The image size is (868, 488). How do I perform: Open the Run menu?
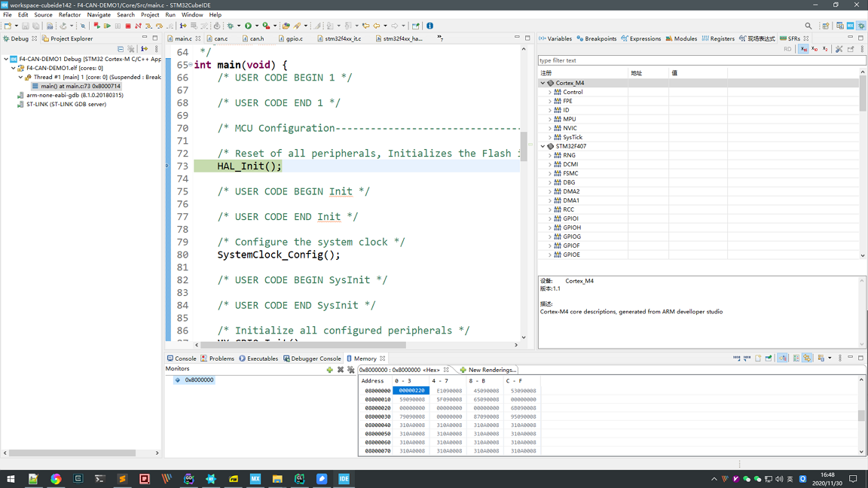pyautogui.click(x=170, y=15)
